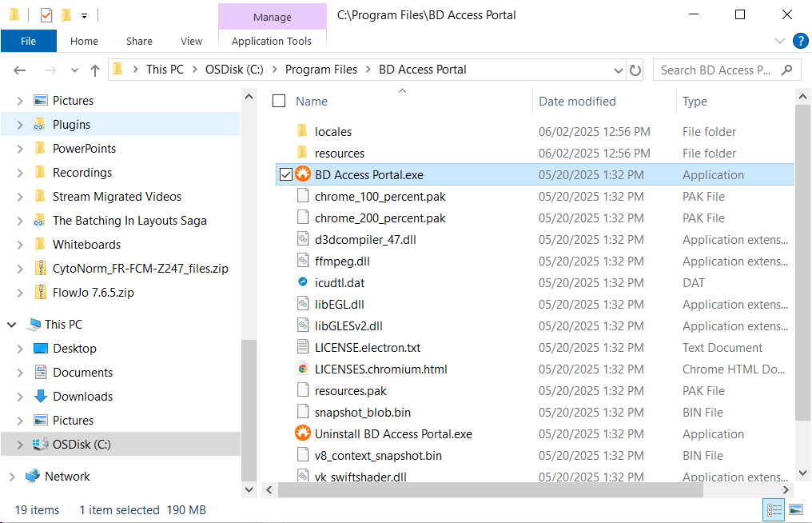The image size is (812, 523).
Task: Uncheck the BD Access Portal.exe checkbox
Action: point(285,174)
